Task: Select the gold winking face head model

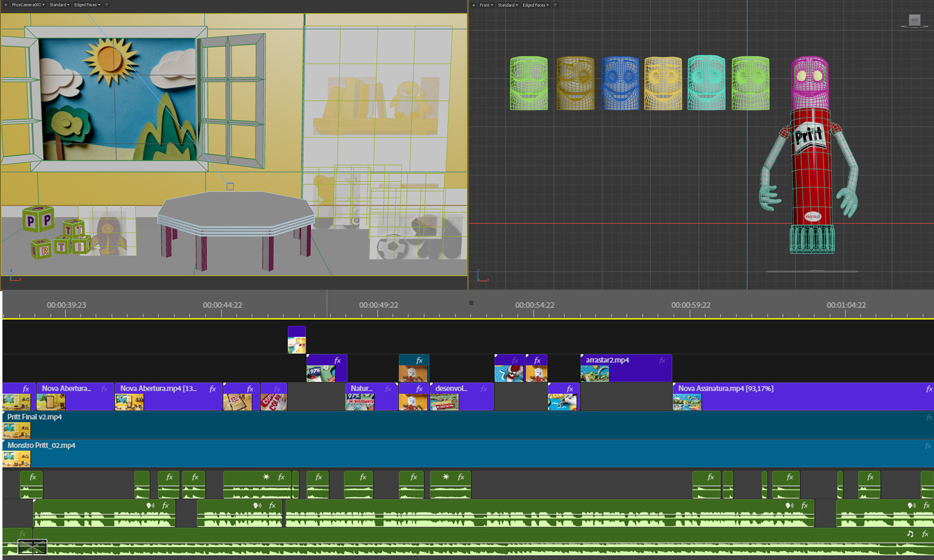Action: (x=575, y=83)
